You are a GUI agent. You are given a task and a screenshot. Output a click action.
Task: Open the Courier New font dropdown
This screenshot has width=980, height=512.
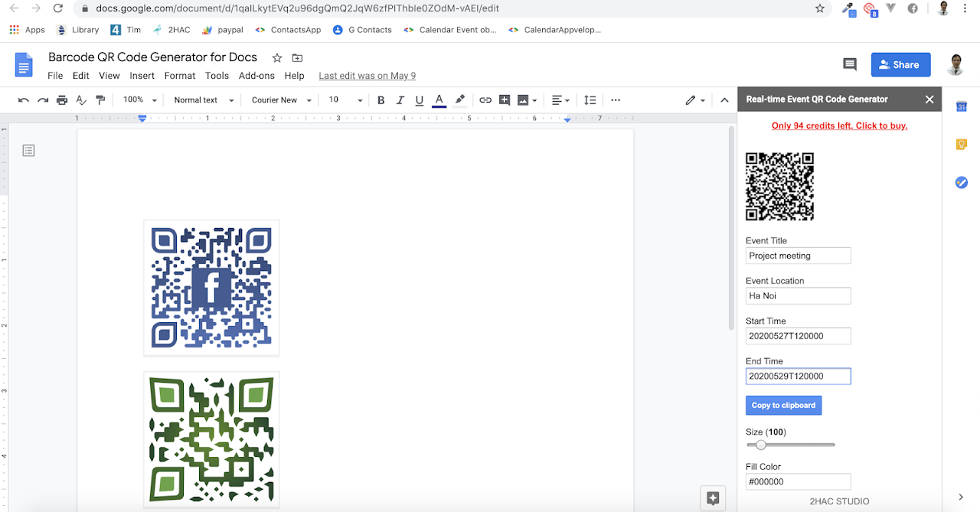(282, 100)
